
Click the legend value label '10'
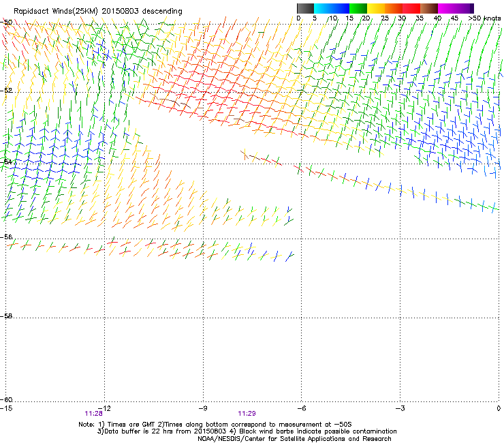(x=333, y=18)
